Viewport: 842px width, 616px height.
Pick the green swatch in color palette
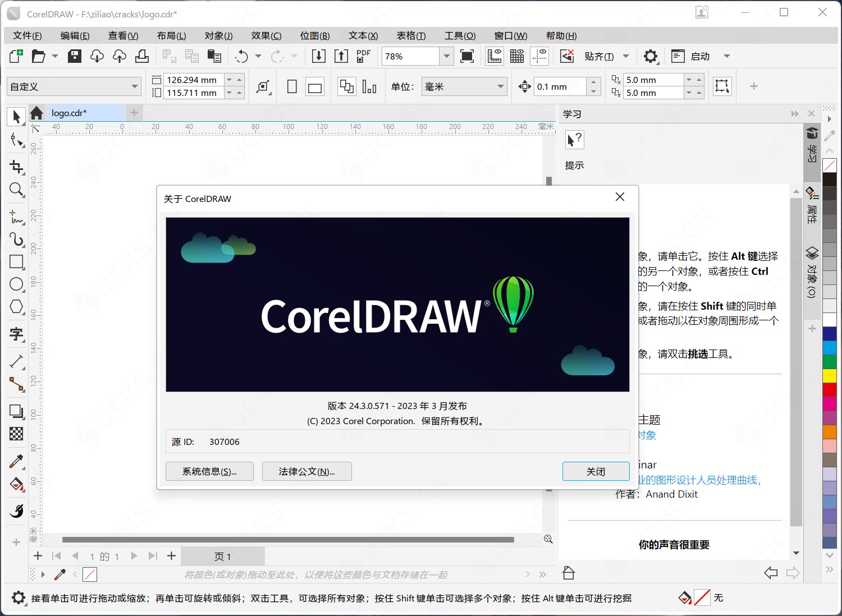[830, 362]
